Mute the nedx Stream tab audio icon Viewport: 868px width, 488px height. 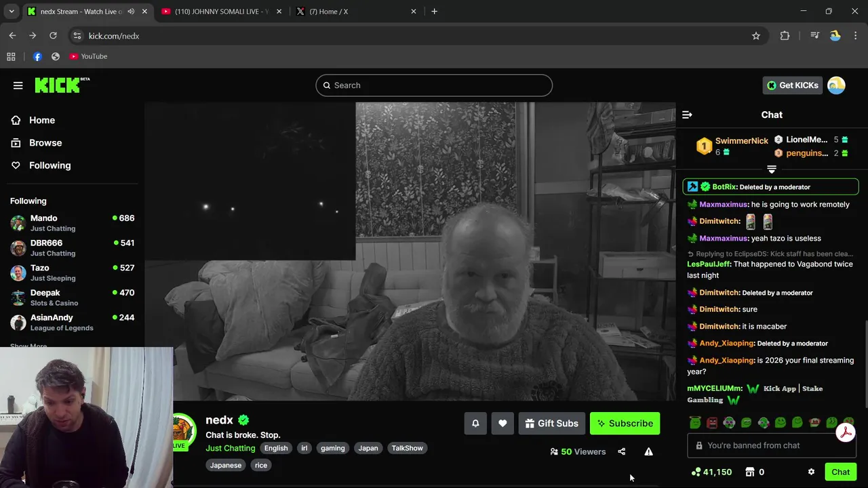(x=131, y=12)
